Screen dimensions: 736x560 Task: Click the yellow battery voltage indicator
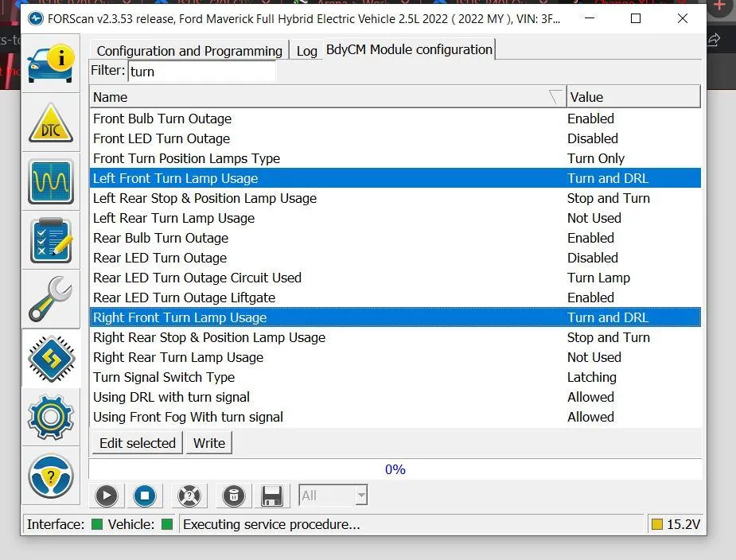click(657, 524)
